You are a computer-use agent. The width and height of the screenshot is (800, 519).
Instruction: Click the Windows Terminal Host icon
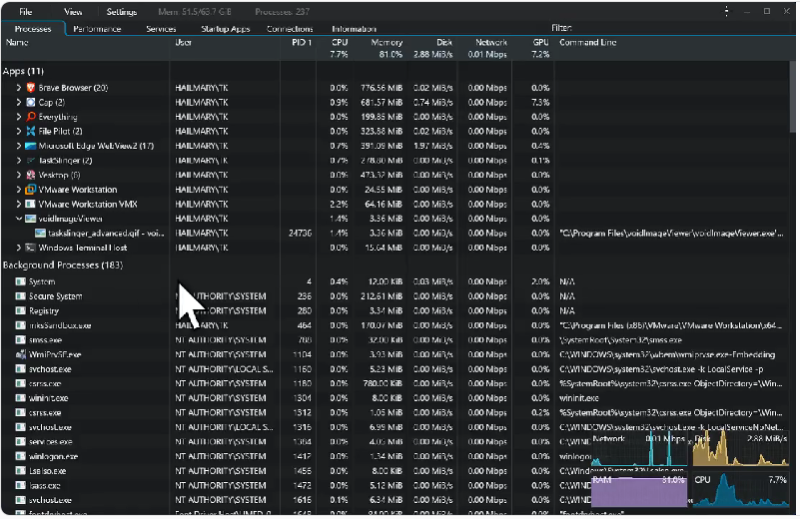click(31, 248)
